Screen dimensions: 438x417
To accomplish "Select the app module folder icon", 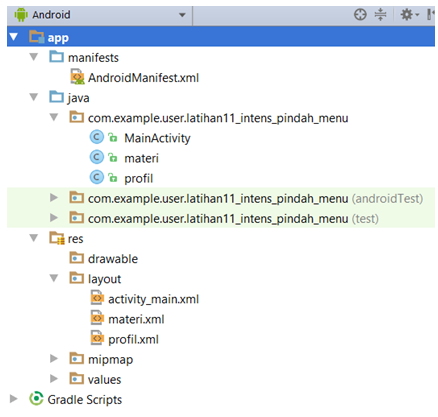I will [36, 37].
